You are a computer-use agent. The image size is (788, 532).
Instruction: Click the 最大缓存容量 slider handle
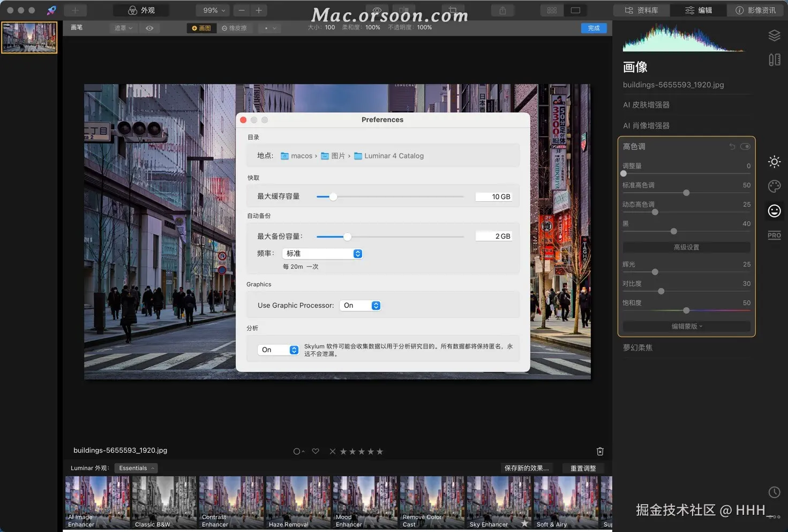coord(333,197)
